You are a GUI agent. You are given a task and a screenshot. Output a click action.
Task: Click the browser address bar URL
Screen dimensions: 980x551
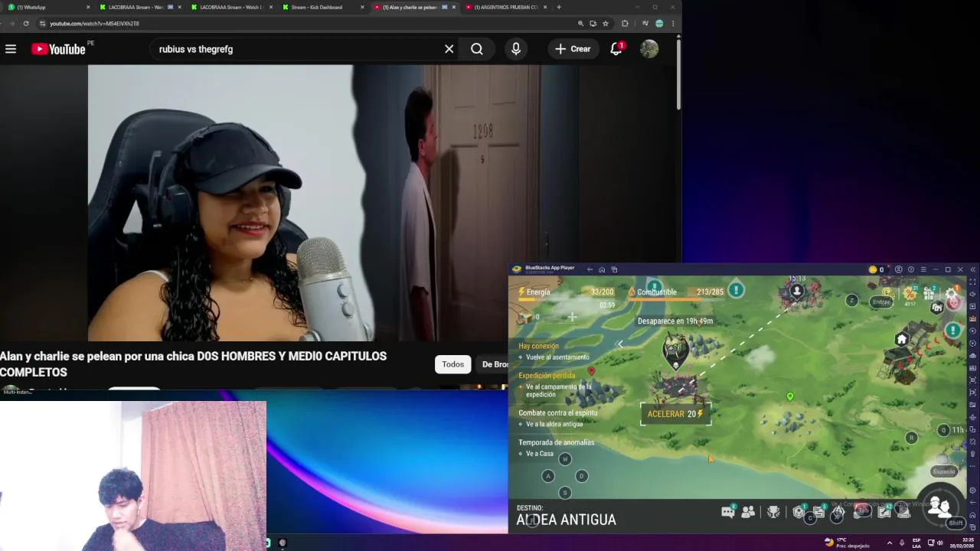[94, 24]
